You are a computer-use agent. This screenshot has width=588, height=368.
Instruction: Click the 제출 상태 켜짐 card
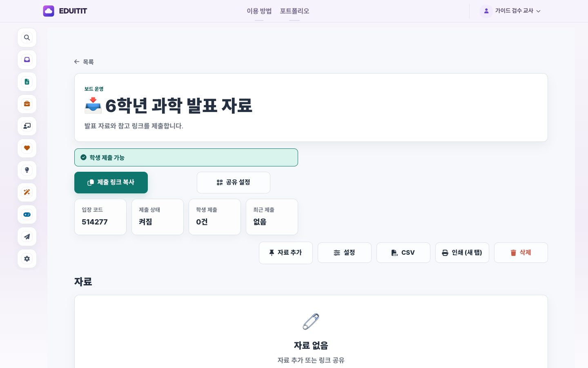[x=158, y=217]
